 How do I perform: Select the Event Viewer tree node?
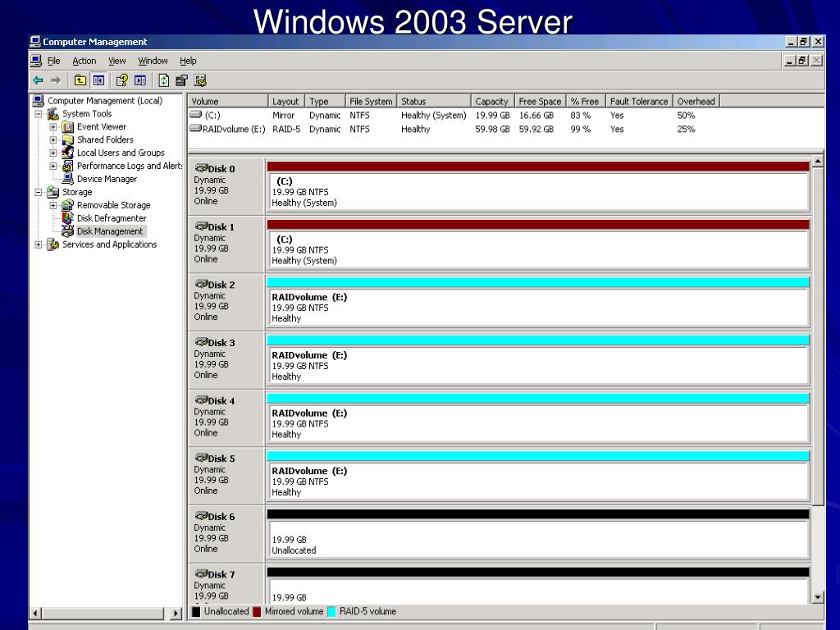coord(101,126)
